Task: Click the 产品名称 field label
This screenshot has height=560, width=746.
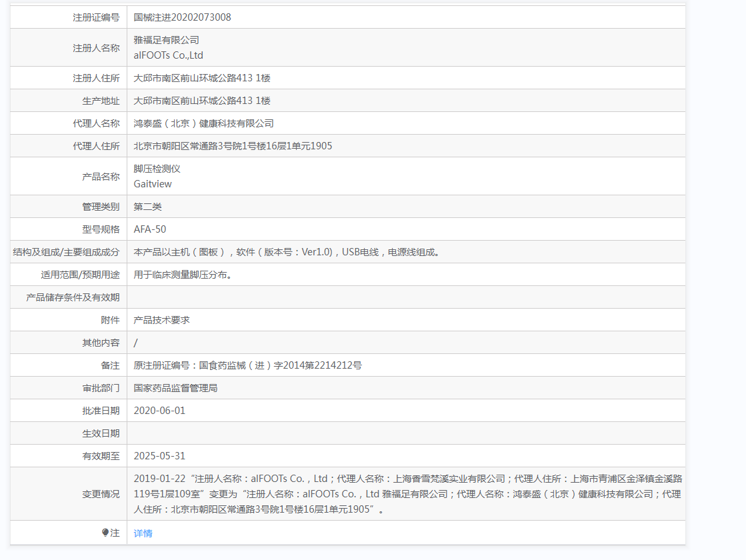Action: point(101,177)
